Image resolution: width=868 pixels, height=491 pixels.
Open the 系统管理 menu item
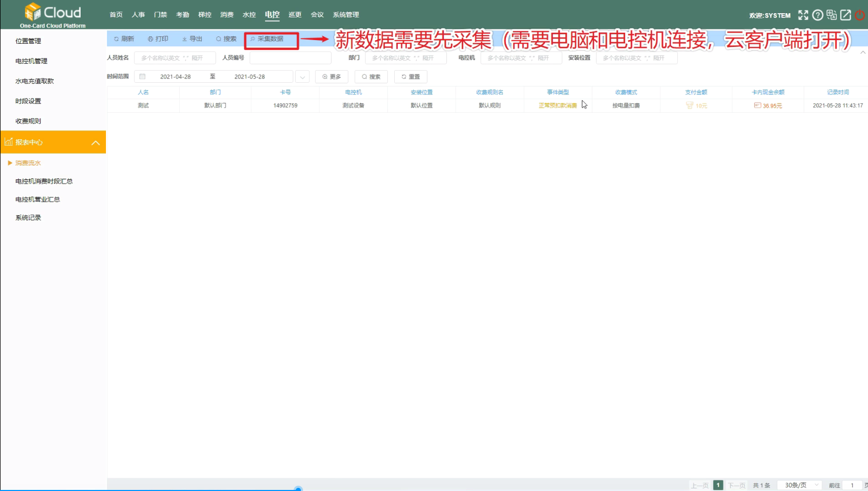(x=345, y=15)
